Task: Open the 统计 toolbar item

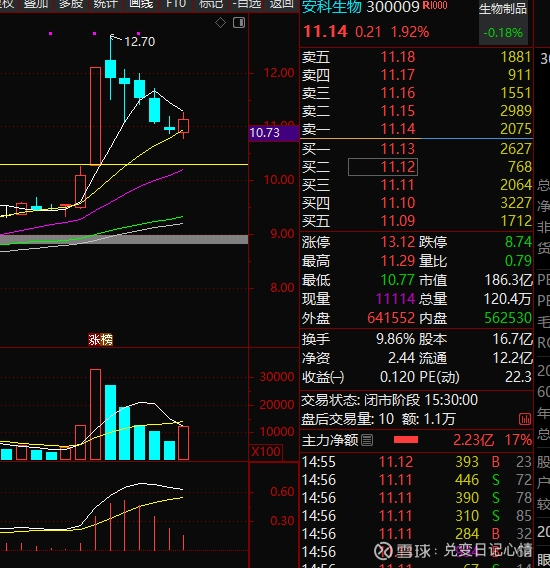Action: tap(105, 4)
